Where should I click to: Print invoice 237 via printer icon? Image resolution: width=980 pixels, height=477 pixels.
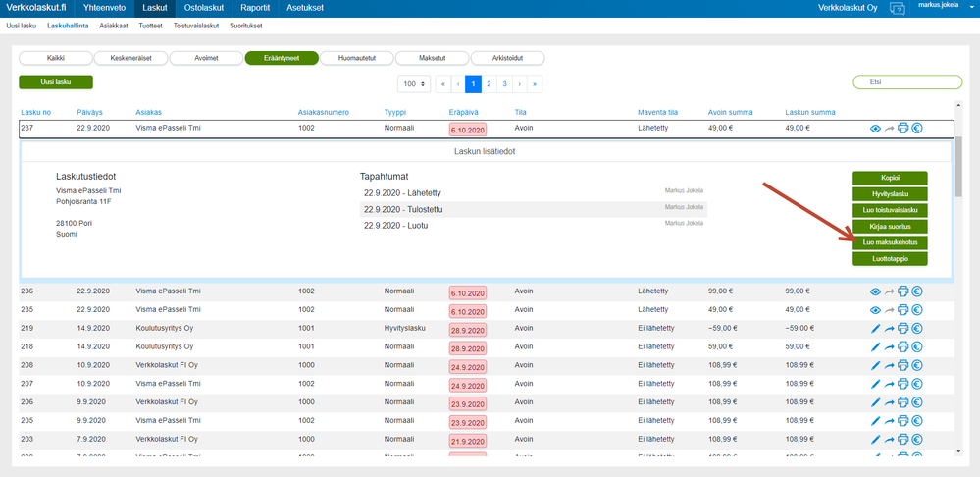click(903, 129)
